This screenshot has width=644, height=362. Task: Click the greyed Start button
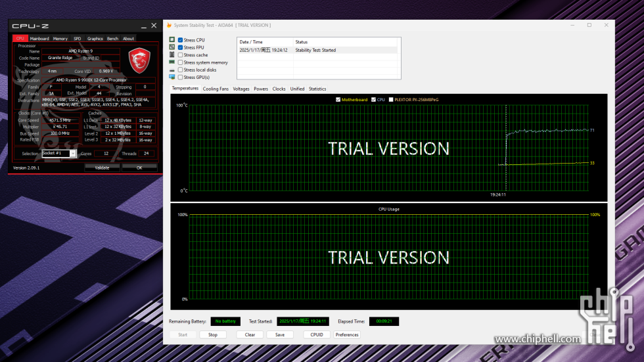[x=183, y=334]
